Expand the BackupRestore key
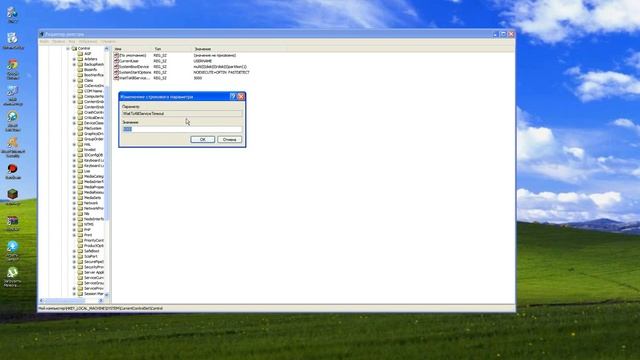Image resolution: width=640 pixels, height=360 pixels. [x=74, y=64]
